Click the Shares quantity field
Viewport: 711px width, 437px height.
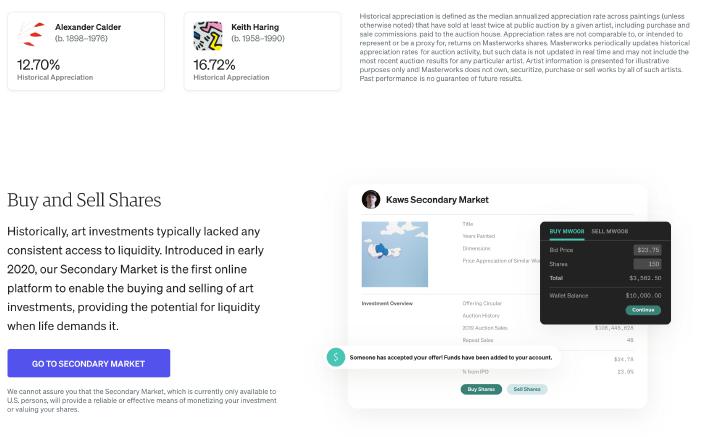(x=648, y=264)
